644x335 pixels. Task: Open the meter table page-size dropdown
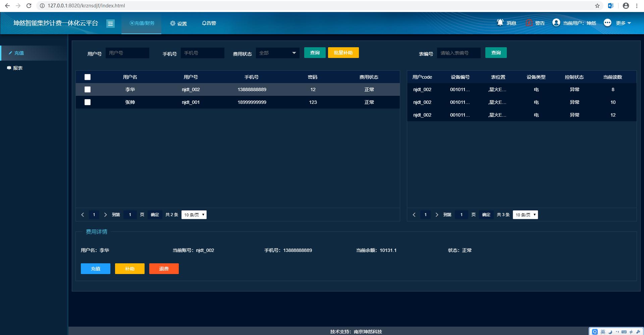click(x=525, y=215)
